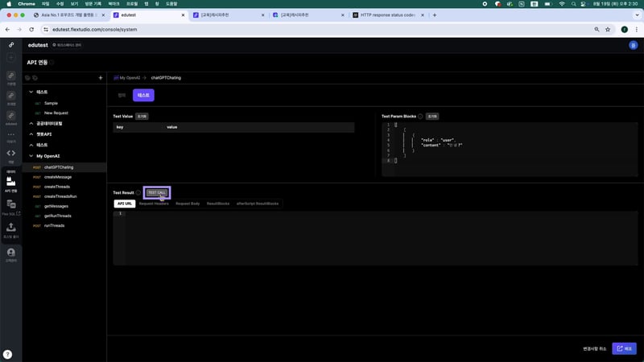The height and width of the screenshot is (362, 644).
Task: Click the user avatar at top right
Action: (632, 45)
